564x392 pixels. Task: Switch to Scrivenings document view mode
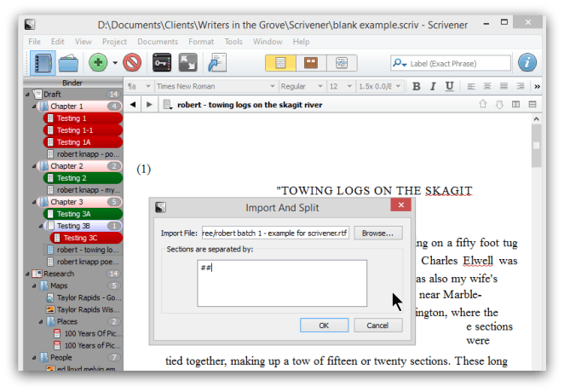tap(280, 63)
